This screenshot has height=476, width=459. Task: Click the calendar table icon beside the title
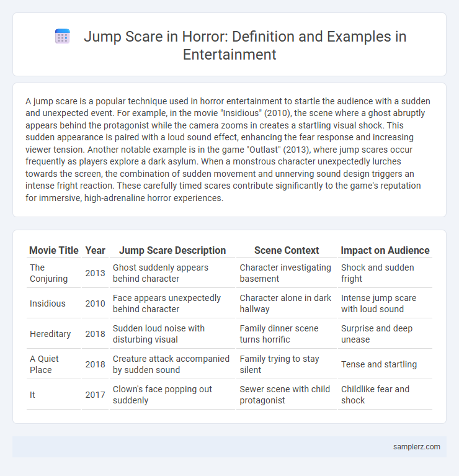63,37
